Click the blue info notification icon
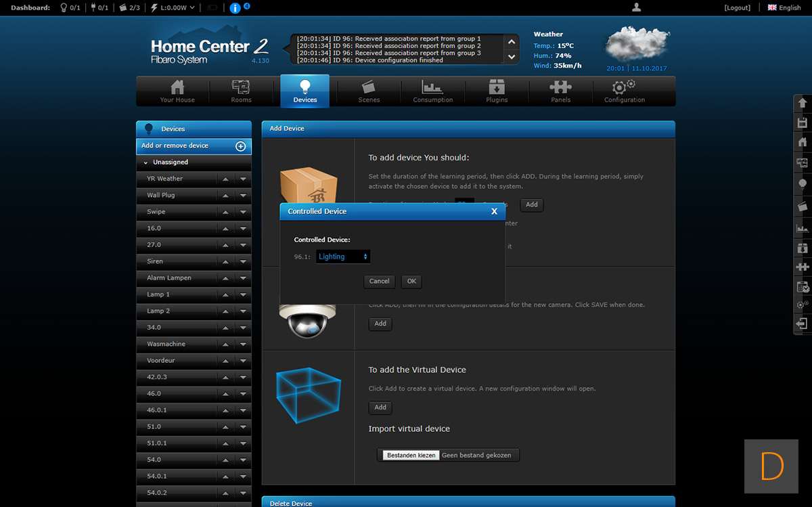This screenshot has width=812, height=507. [x=235, y=8]
